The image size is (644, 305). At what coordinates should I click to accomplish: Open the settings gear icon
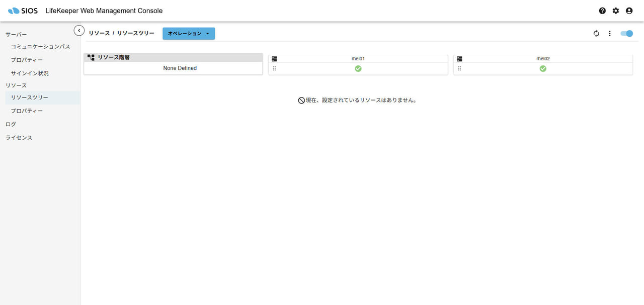click(x=616, y=11)
